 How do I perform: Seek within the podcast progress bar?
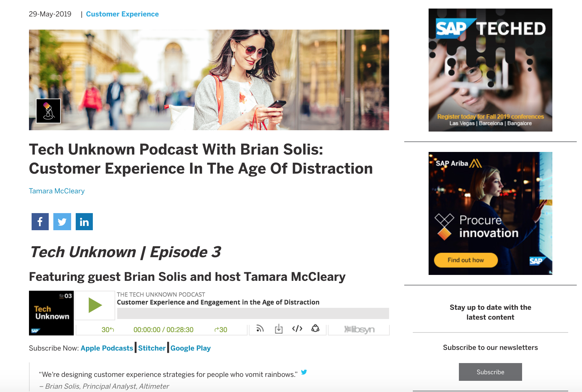click(253, 313)
